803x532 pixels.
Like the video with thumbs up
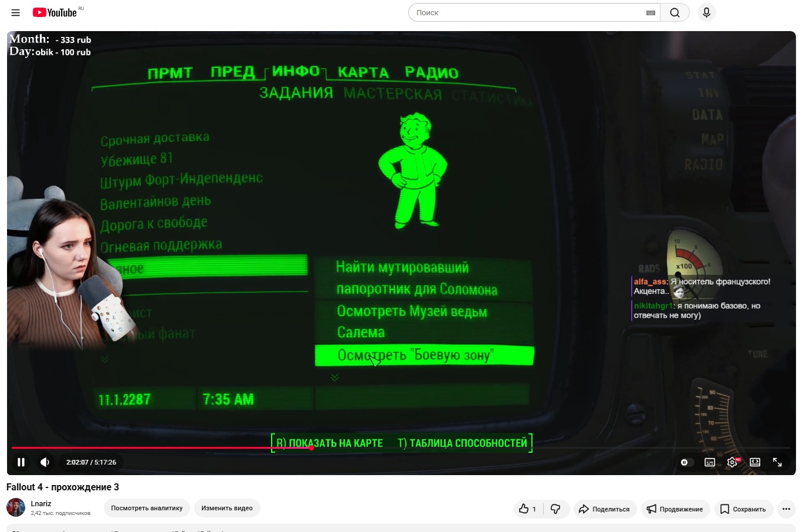coord(528,509)
